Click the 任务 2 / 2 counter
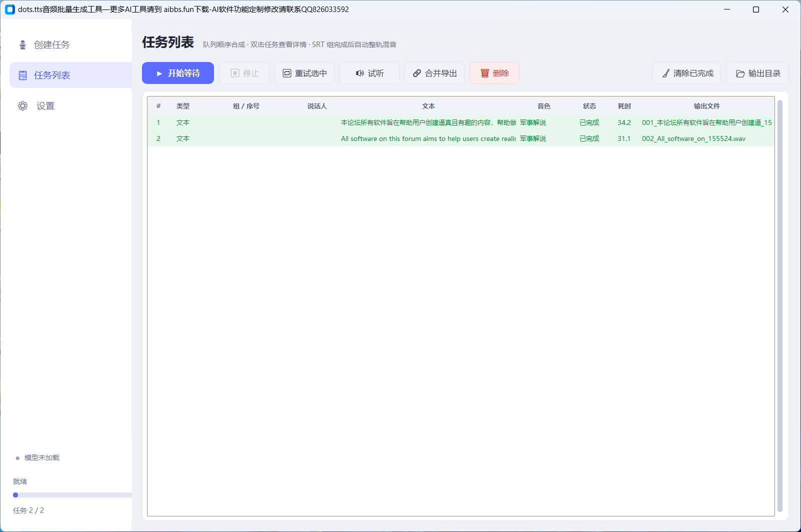Image resolution: width=801 pixels, height=532 pixels. pos(28,510)
